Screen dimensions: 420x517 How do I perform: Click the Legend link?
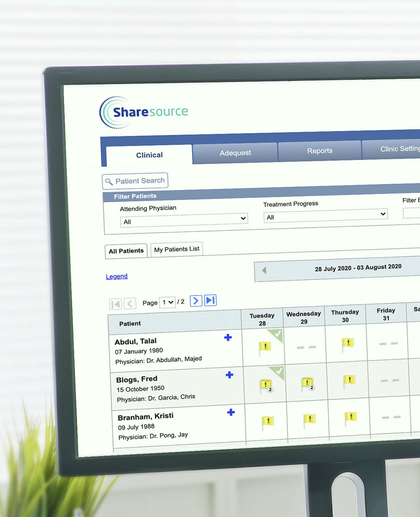pyautogui.click(x=117, y=276)
